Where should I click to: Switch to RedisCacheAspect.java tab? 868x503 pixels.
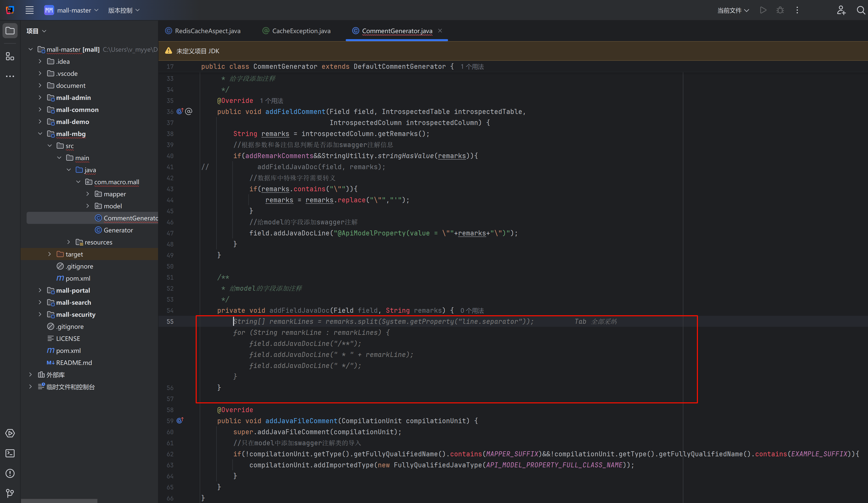click(x=207, y=31)
